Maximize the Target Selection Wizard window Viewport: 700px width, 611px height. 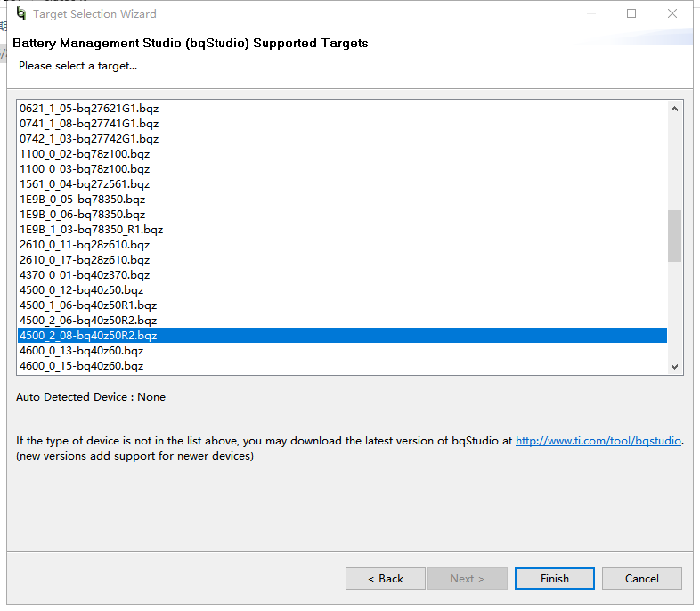tap(631, 14)
